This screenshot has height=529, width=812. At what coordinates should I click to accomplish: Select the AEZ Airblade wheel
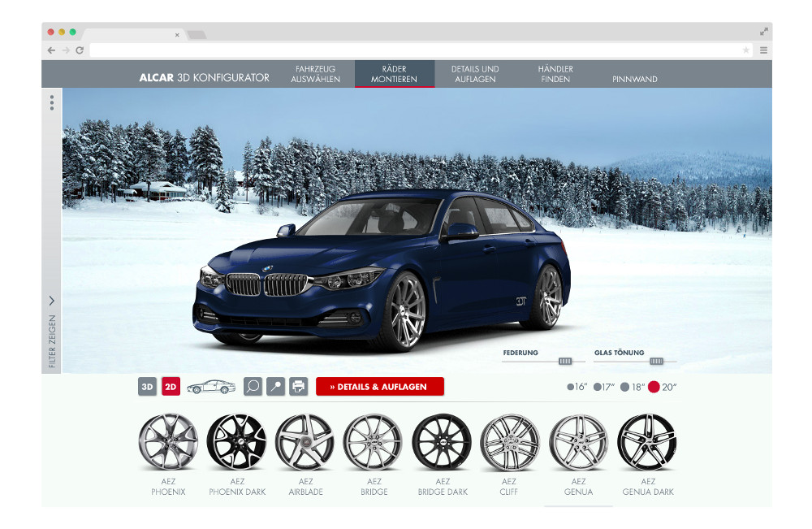[x=305, y=454]
